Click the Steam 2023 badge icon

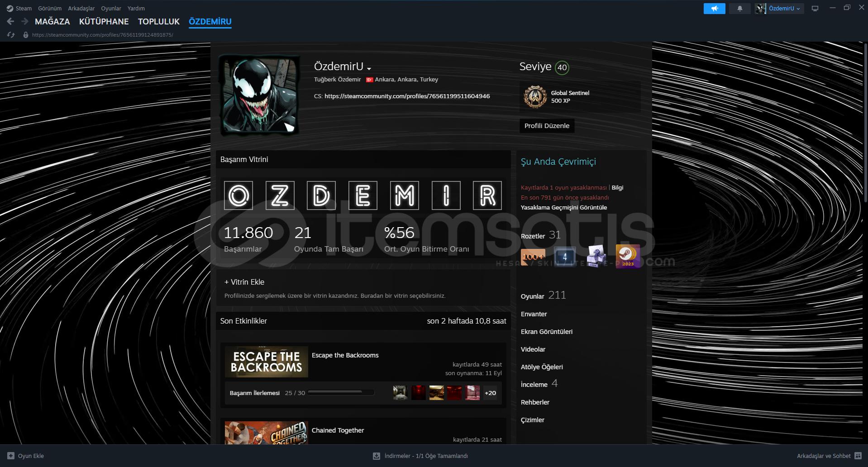[628, 257]
